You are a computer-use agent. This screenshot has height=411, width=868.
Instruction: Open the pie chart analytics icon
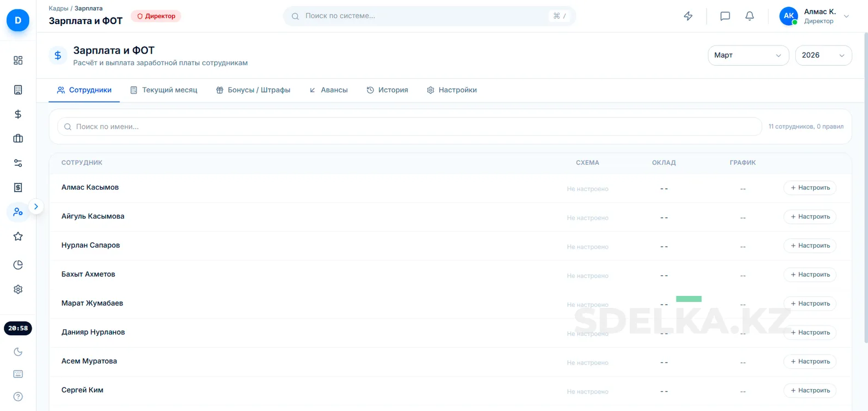18,265
